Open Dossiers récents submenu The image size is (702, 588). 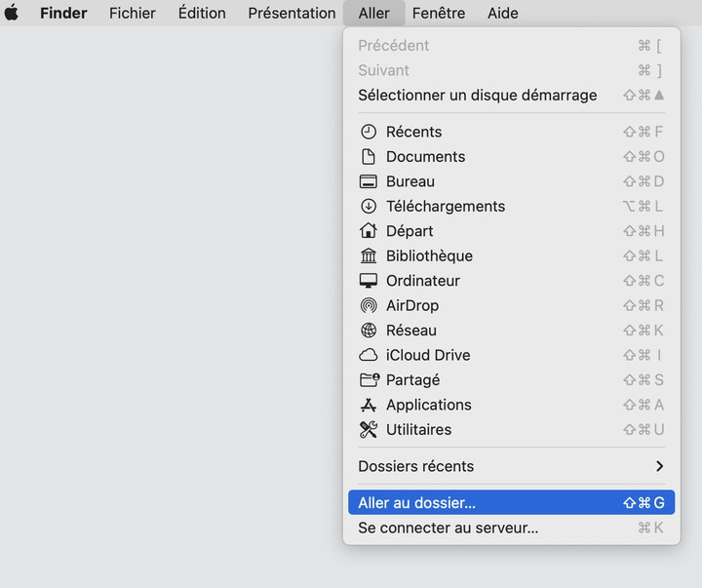point(511,466)
